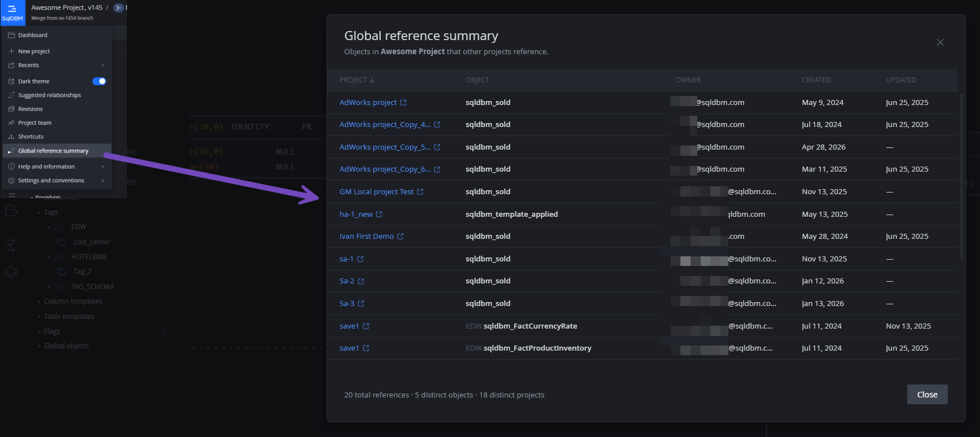Collapse the Tags tree node
The width and height of the screenshot is (980, 437).
coord(38,213)
